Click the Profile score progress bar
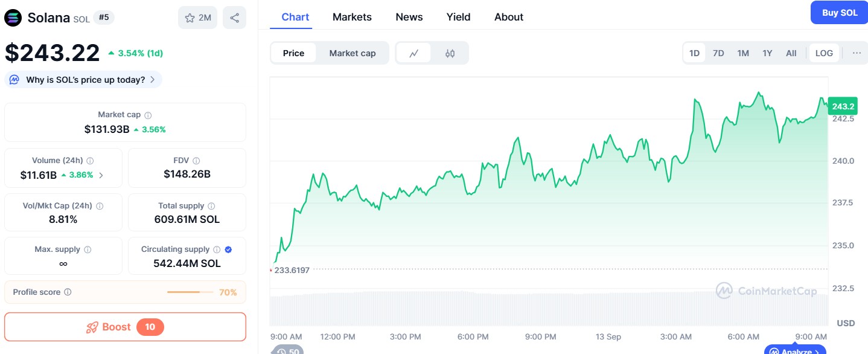The height and width of the screenshot is (354, 868). (190, 292)
